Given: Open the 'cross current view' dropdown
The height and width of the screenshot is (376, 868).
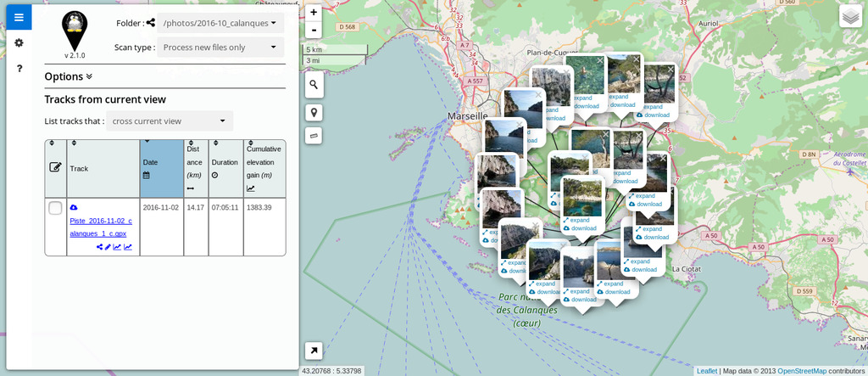Looking at the screenshot, I should click(x=170, y=121).
